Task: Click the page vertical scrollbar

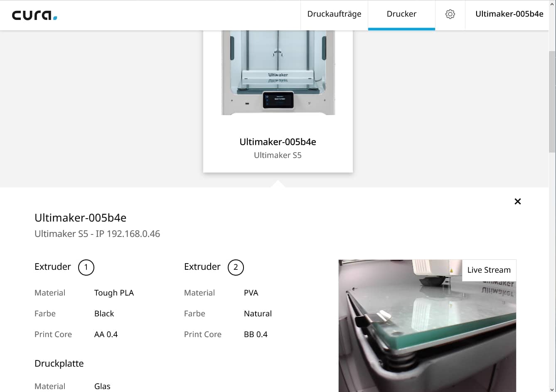Action: point(552,102)
